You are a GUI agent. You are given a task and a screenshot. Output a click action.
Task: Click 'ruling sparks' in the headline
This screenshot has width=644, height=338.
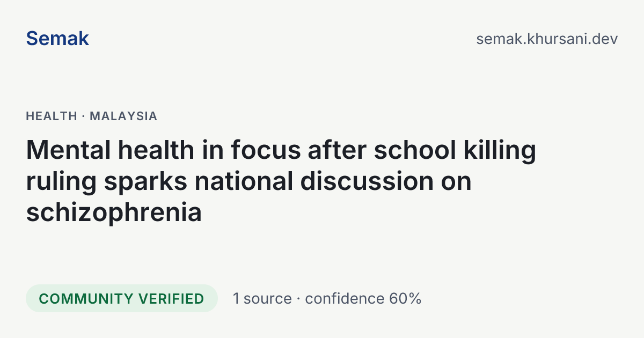(x=107, y=181)
